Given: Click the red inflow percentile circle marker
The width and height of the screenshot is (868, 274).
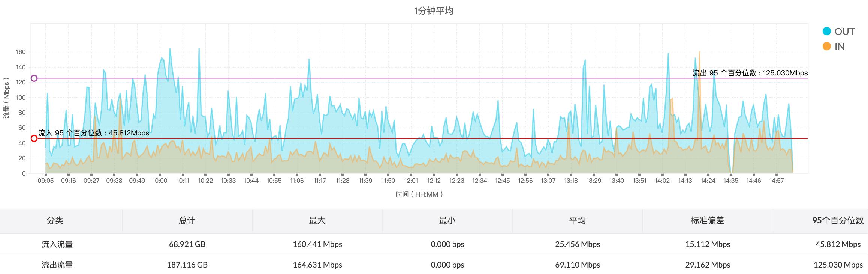Looking at the screenshot, I should point(34,139).
